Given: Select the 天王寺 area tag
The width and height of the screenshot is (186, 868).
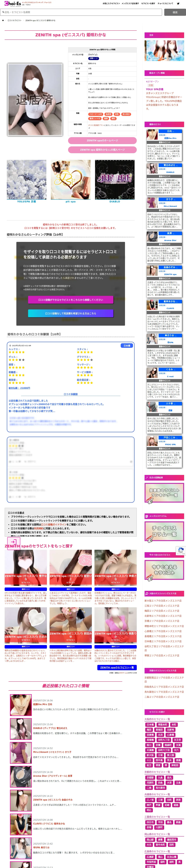Looking at the screenshot, I should [178, 740].
